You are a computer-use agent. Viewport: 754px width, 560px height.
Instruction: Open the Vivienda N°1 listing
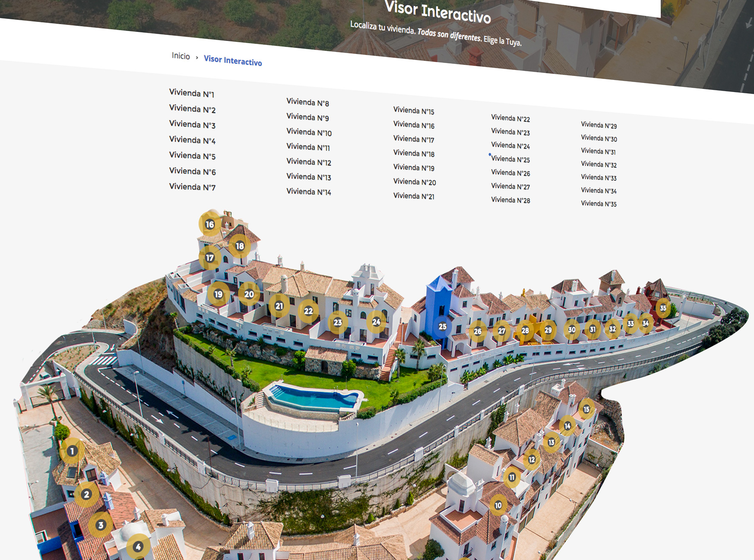click(193, 94)
